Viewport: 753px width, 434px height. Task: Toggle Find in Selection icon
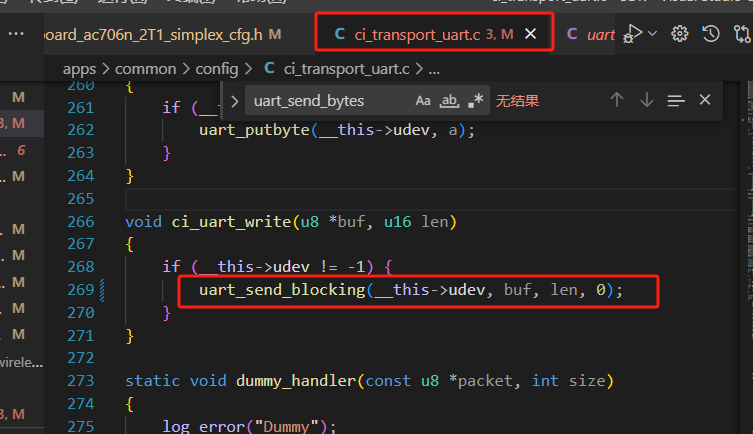coord(676,100)
